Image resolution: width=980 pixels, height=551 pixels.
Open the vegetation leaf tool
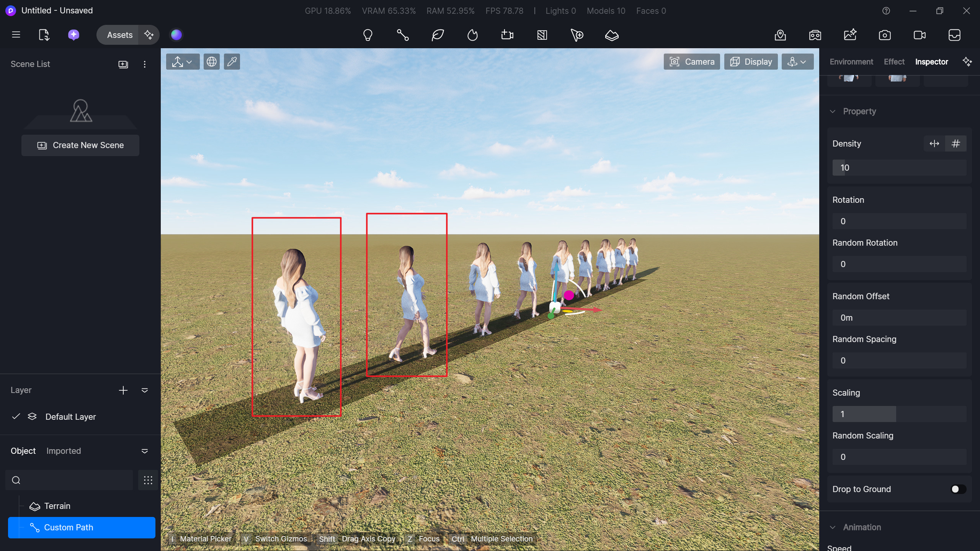pyautogui.click(x=438, y=35)
